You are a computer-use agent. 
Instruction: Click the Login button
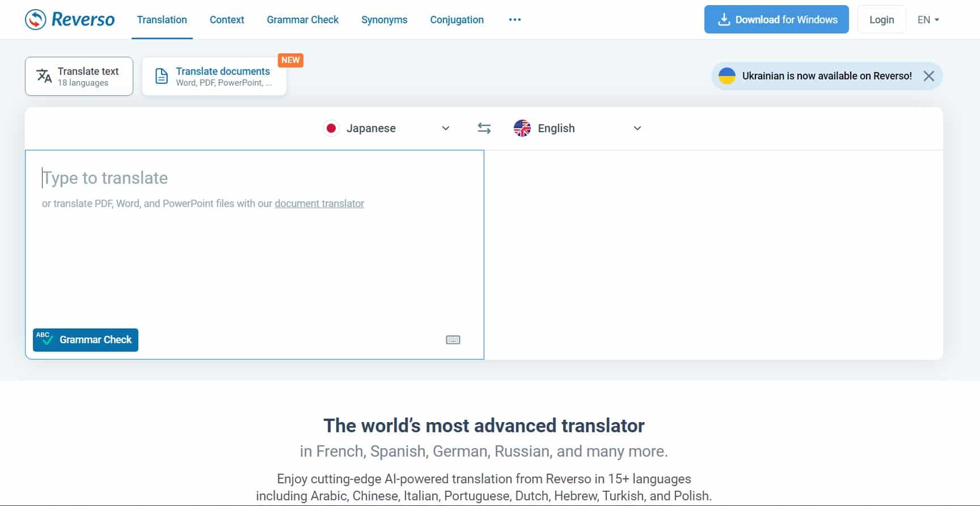click(881, 20)
